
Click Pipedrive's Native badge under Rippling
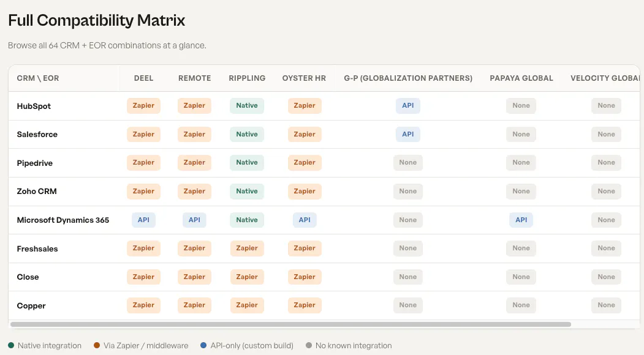(x=247, y=163)
